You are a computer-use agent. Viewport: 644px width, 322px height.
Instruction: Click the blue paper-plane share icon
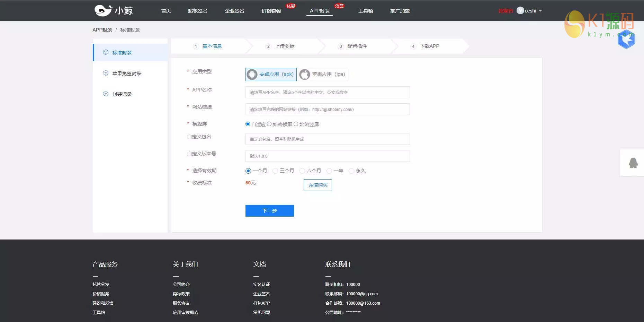click(x=627, y=39)
